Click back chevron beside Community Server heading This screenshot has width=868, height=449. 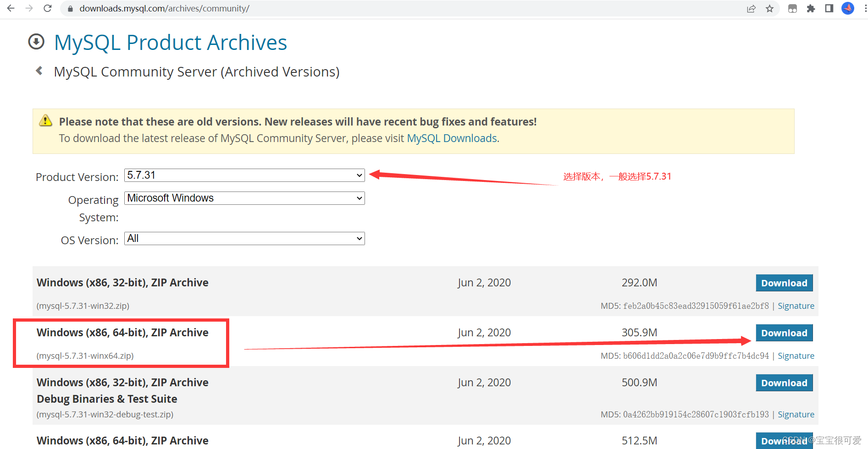tap(39, 71)
